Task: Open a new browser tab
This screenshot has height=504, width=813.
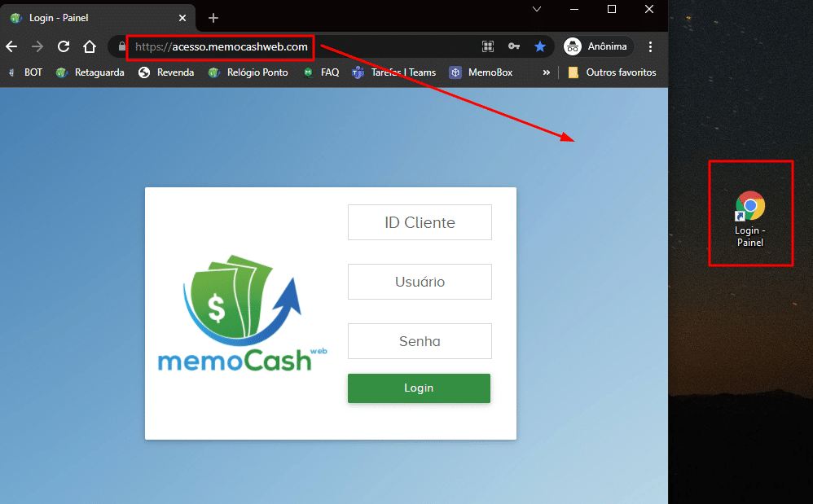Action: 213,18
